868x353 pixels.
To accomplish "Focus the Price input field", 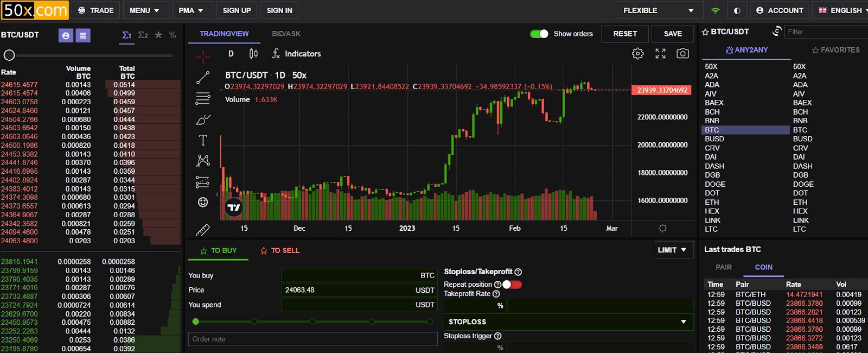I will point(359,290).
